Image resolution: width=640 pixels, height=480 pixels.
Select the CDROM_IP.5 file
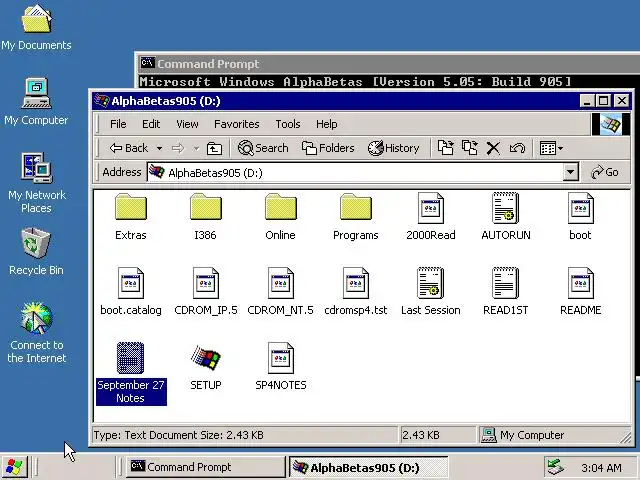point(206,291)
